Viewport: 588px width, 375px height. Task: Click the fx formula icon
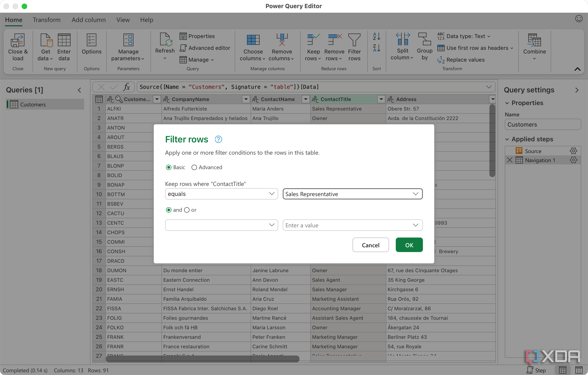126,87
